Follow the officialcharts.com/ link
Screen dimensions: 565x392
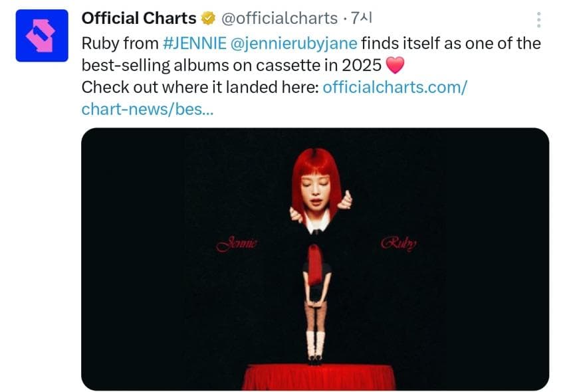[395, 88]
